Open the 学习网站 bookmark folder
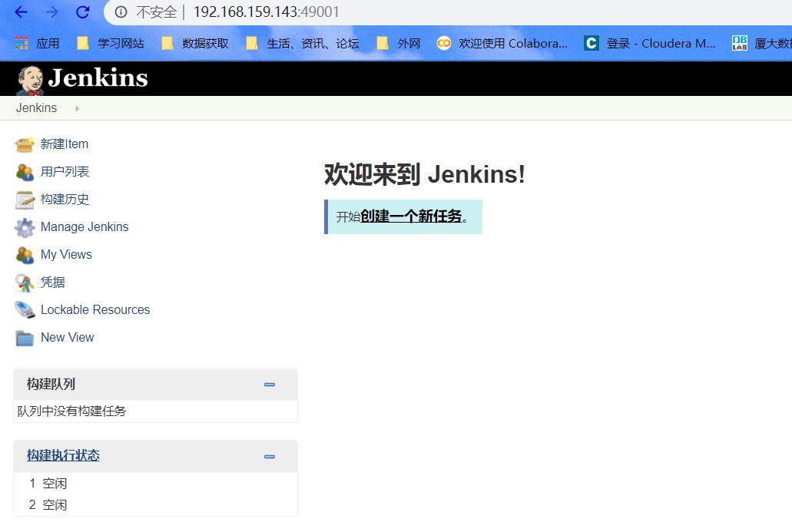This screenshot has height=532, width=792. (111, 44)
